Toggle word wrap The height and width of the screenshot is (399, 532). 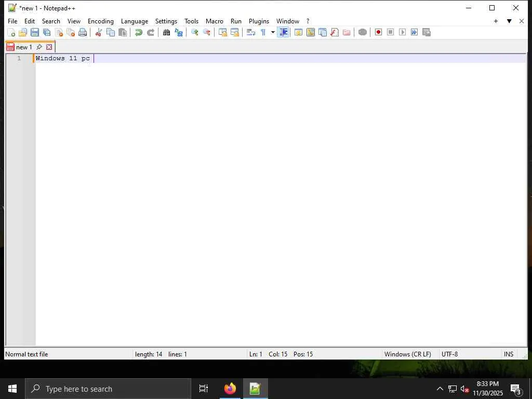(x=251, y=32)
